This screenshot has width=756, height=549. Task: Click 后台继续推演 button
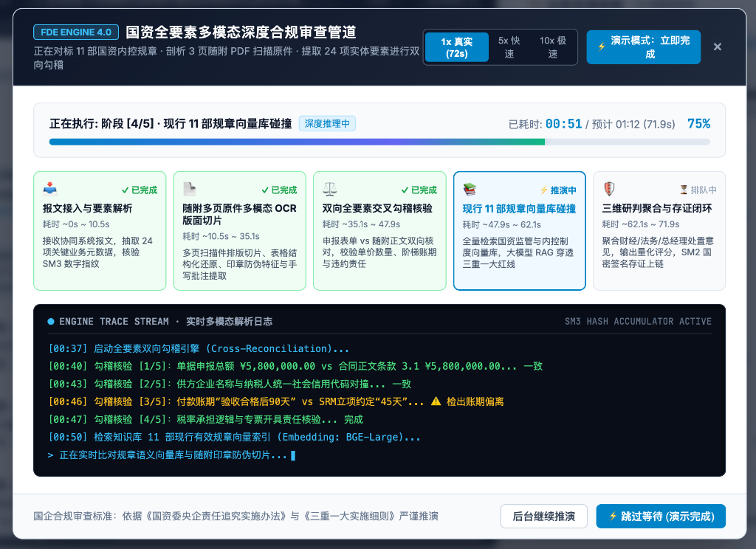544,517
